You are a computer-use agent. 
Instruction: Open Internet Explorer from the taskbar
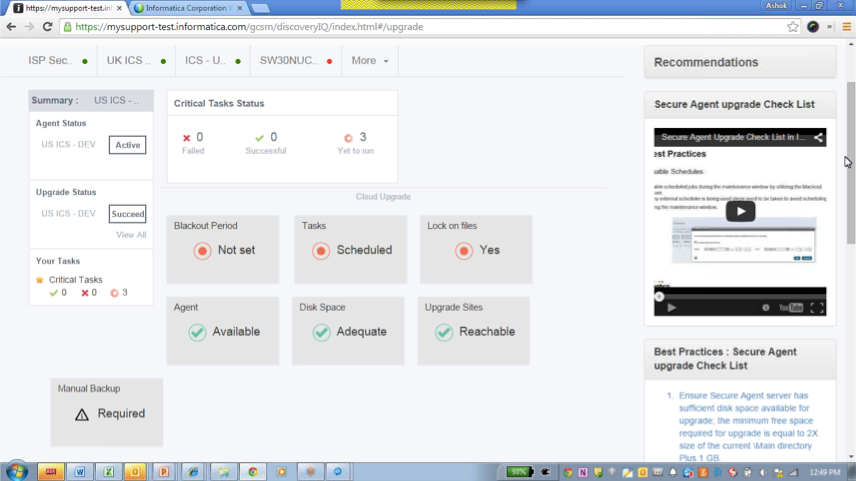tap(193, 472)
